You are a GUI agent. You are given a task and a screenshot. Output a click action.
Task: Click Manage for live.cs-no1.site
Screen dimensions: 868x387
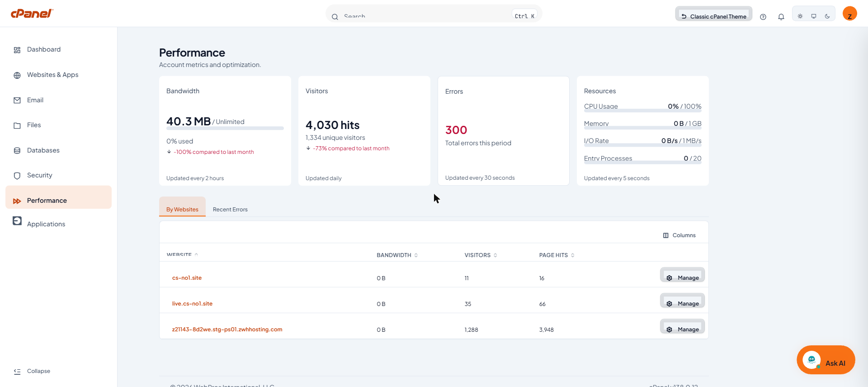click(682, 301)
